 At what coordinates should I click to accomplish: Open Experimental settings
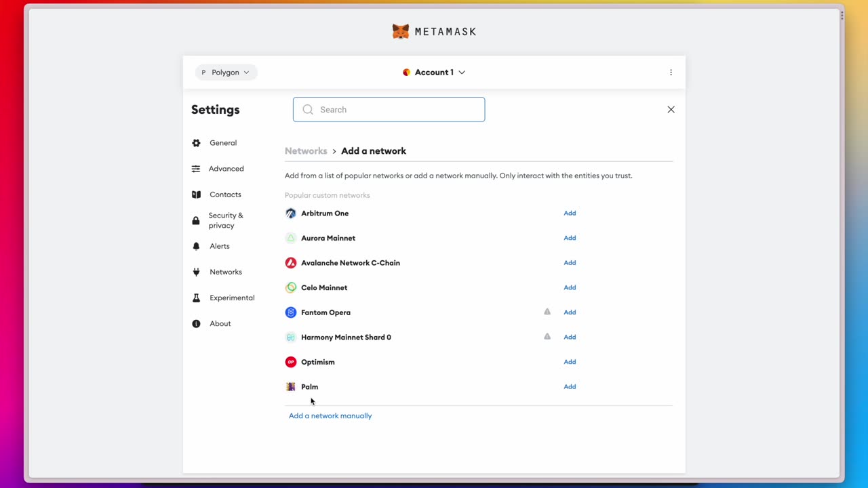click(232, 298)
